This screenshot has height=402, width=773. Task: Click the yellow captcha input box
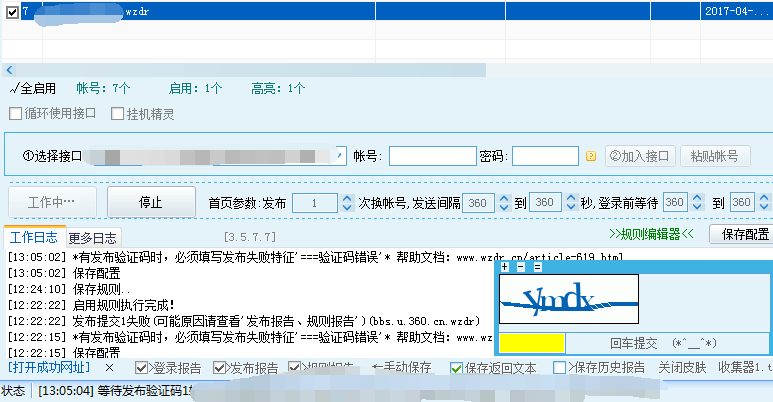532,343
